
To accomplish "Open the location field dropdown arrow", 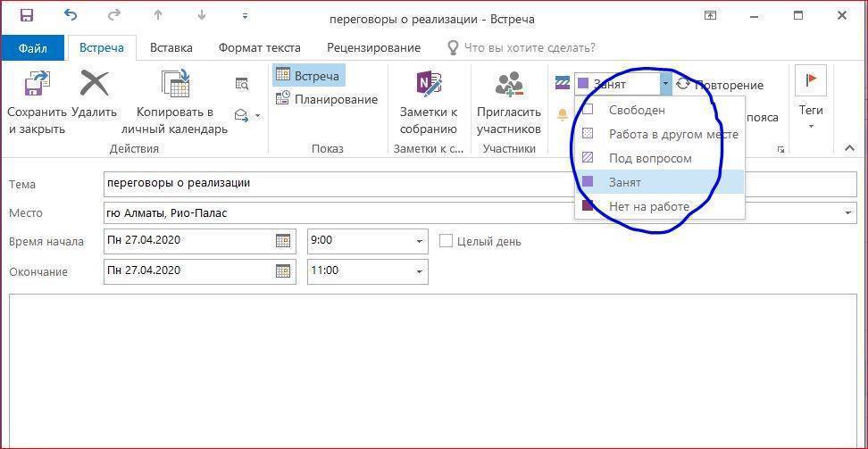I will 847,212.
